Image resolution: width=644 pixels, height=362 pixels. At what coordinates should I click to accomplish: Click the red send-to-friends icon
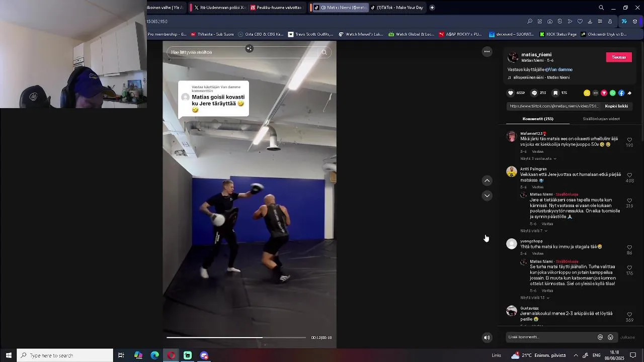point(604,93)
